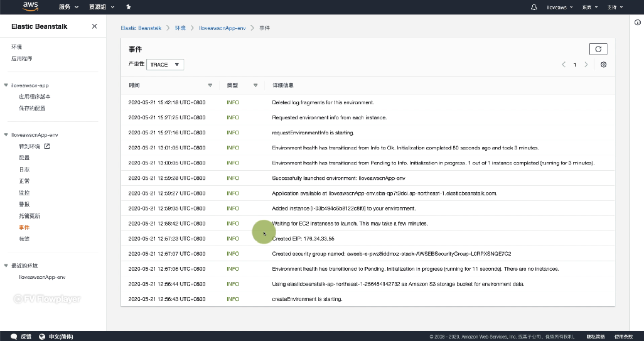Screen dimensions: 644x341
Task: Click 'Added instance' event text
Action: (x=344, y=208)
